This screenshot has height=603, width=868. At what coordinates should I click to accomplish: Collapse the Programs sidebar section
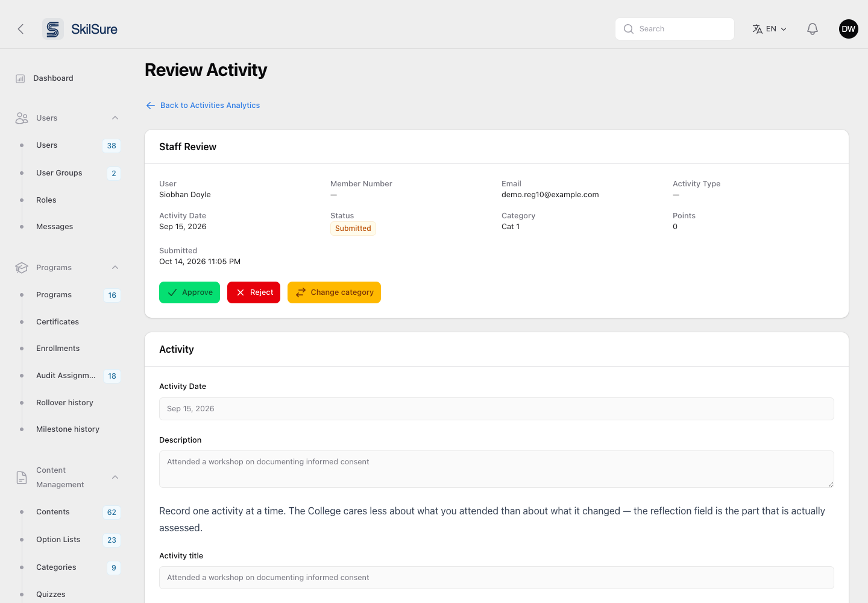(115, 268)
